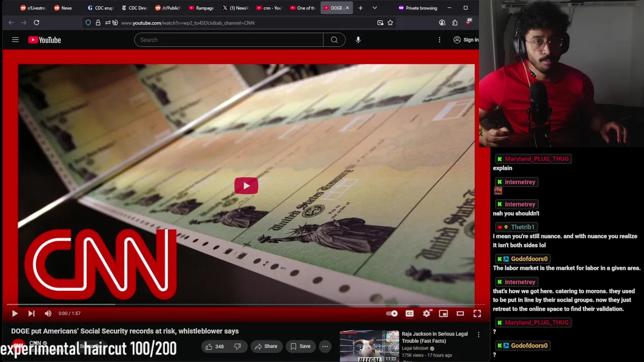Screen dimensions: 644x362
Task: Open options for Raja Jackson recommendation
Action: coord(478,334)
